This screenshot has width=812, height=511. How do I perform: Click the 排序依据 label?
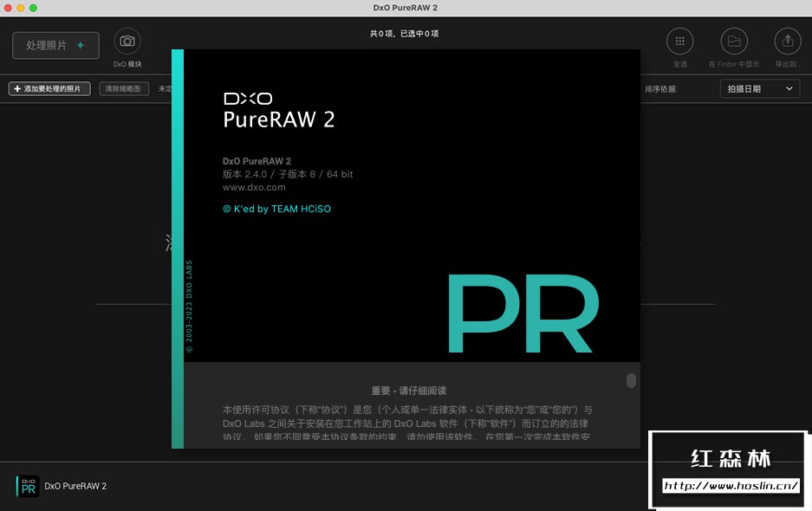click(661, 89)
